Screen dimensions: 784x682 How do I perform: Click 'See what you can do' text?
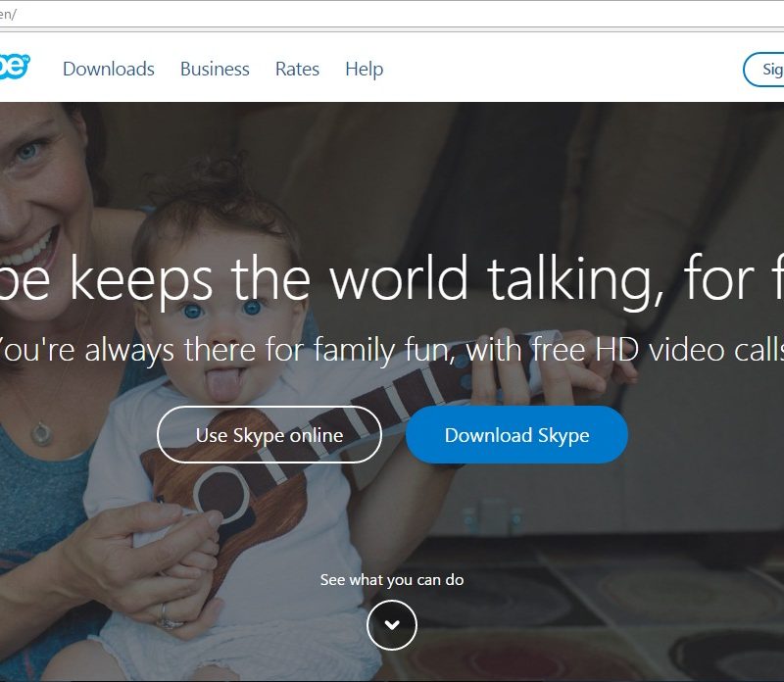pyautogui.click(x=392, y=579)
